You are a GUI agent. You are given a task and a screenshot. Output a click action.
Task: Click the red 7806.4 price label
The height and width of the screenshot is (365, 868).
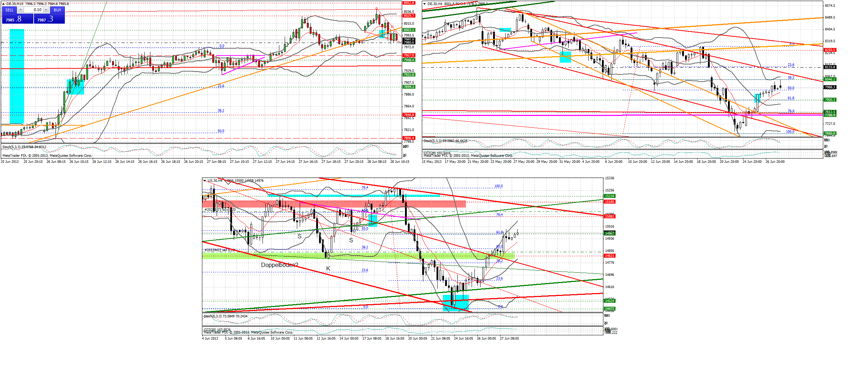[409, 138]
